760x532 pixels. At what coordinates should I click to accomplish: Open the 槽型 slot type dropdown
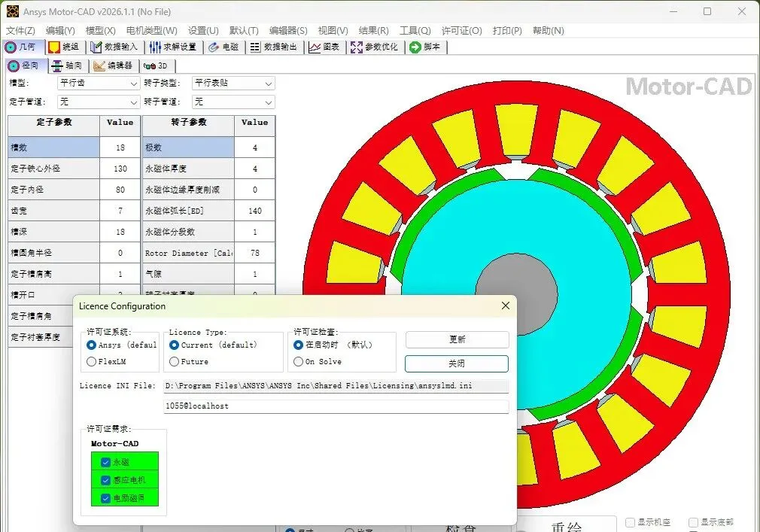(99, 84)
